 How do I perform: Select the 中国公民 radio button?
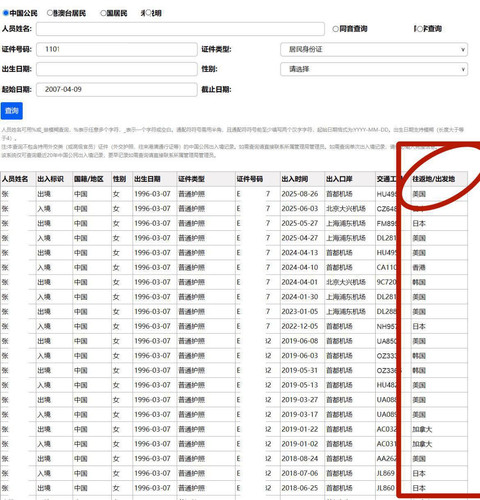6,13
